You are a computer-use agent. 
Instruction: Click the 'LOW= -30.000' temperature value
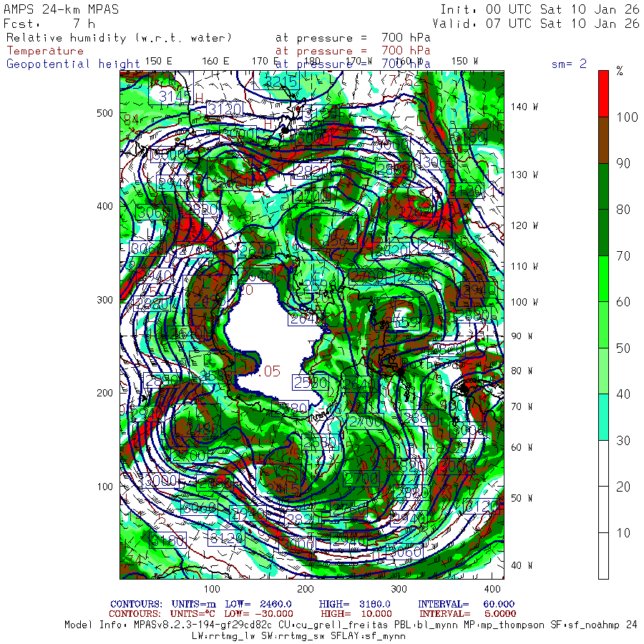click(259, 614)
